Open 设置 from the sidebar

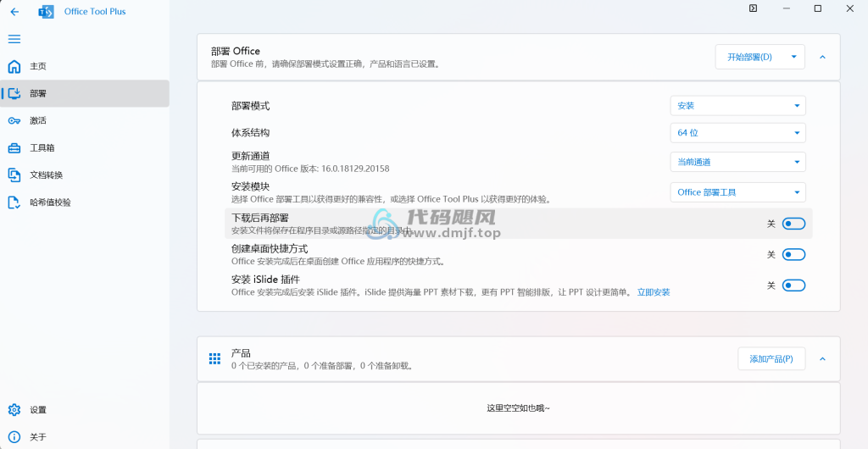[85, 410]
